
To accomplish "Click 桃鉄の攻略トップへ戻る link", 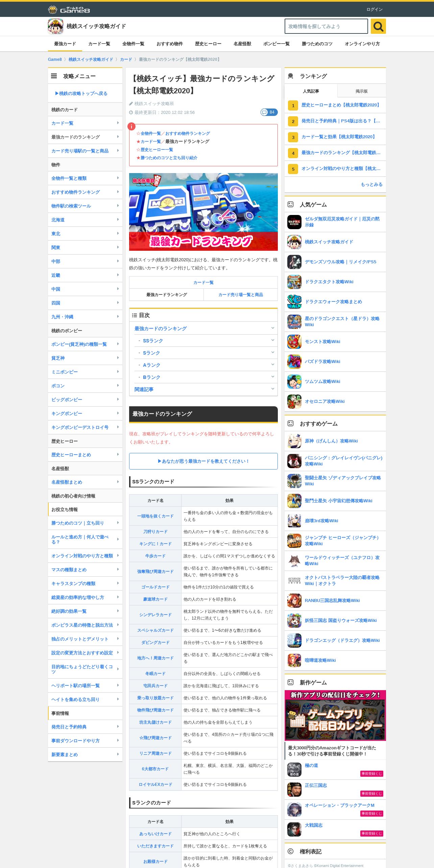I will tap(81, 93).
